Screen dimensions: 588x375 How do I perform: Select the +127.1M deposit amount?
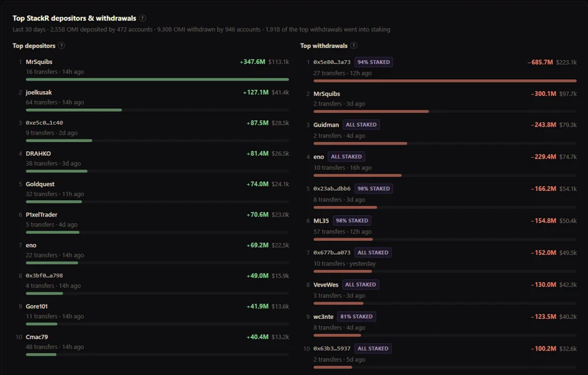tap(256, 92)
